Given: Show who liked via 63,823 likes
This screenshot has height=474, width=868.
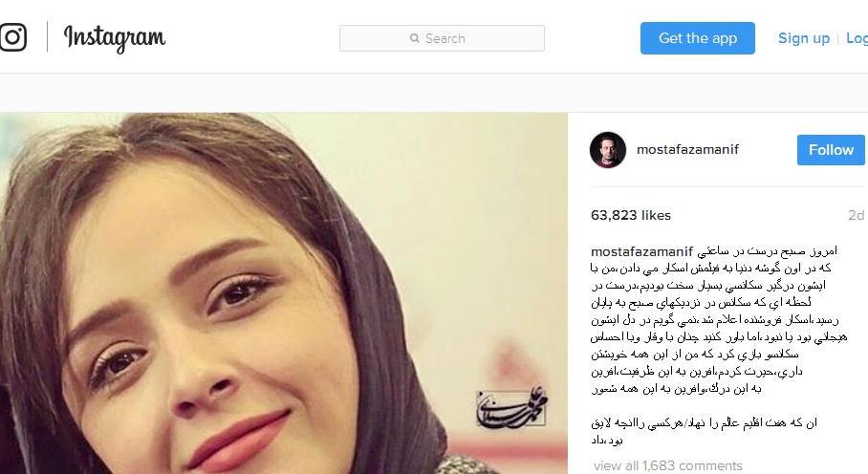Looking at the screenshot, I should (x=631, y=215).
